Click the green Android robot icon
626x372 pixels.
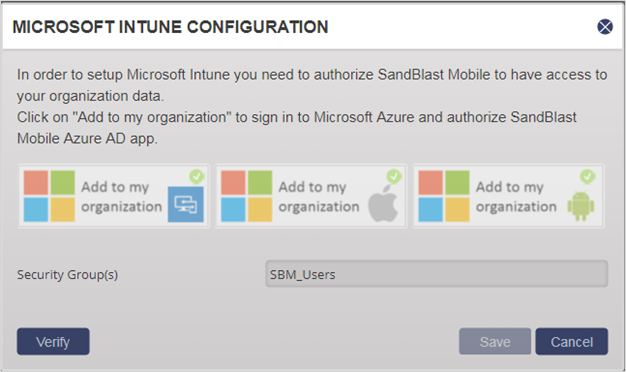pyautogui.click(x=581, y=206)
